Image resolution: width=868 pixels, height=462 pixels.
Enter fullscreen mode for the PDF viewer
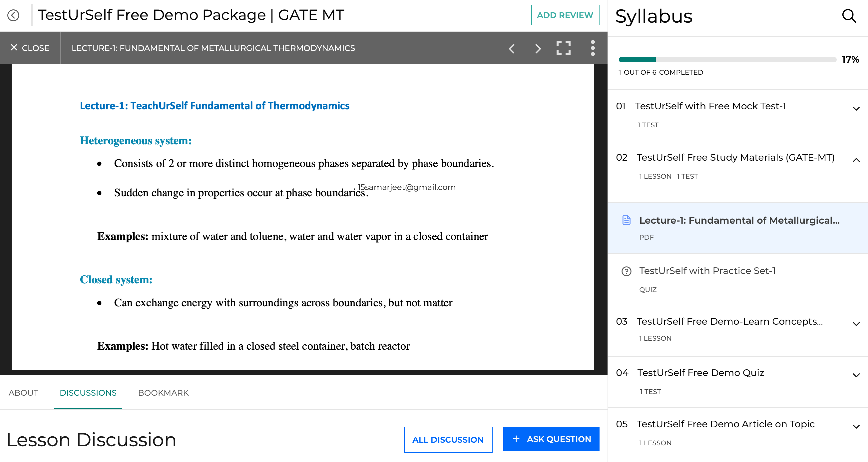pyautogui.click(x=563, y=48)
